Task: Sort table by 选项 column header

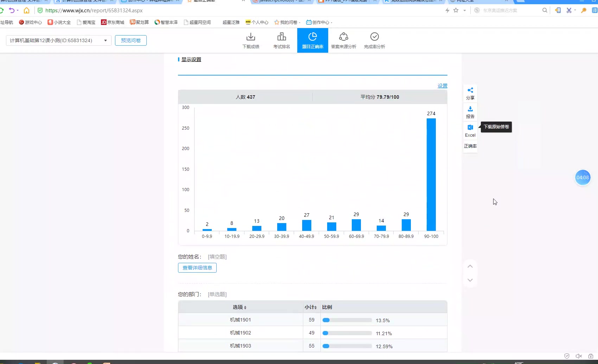Action: point(240,307)
